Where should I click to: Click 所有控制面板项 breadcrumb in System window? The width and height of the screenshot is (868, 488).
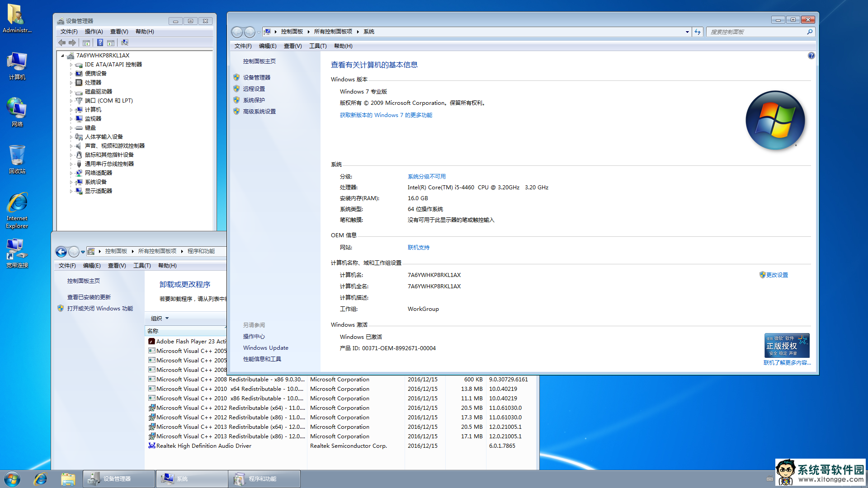coord(333,32)
